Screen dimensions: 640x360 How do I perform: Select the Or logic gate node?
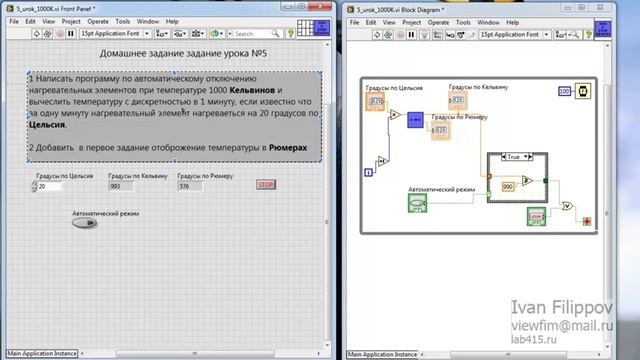point(567,206)
